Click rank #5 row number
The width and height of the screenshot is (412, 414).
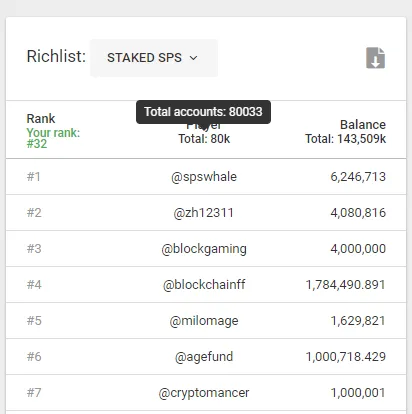pyautogui.click(x=34, y=321)
